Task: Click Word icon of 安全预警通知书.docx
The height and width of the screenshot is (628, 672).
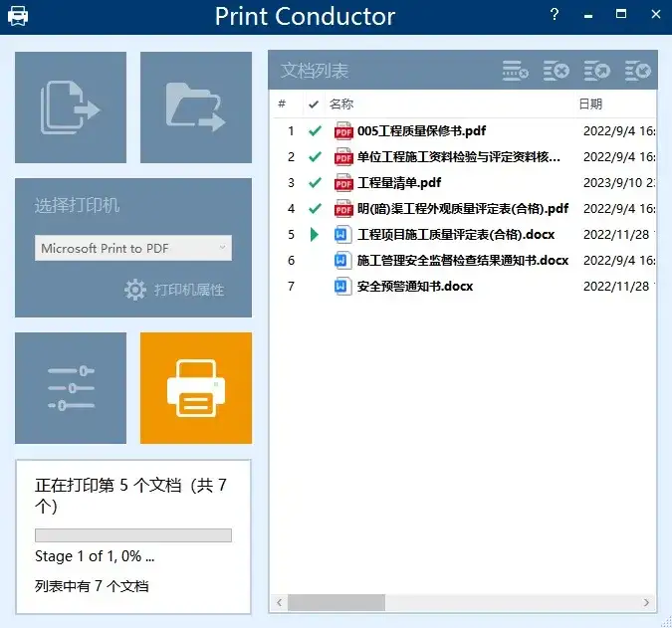Action: click(341, 287)
